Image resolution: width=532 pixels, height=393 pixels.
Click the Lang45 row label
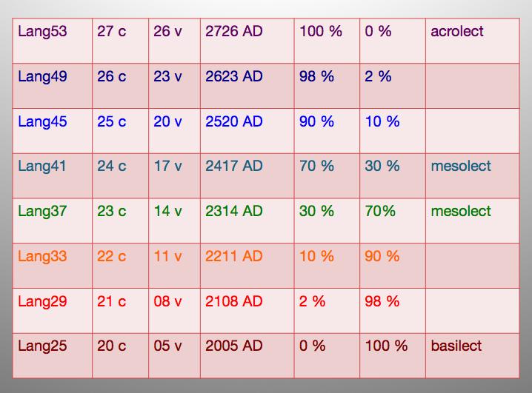point(42,121)
